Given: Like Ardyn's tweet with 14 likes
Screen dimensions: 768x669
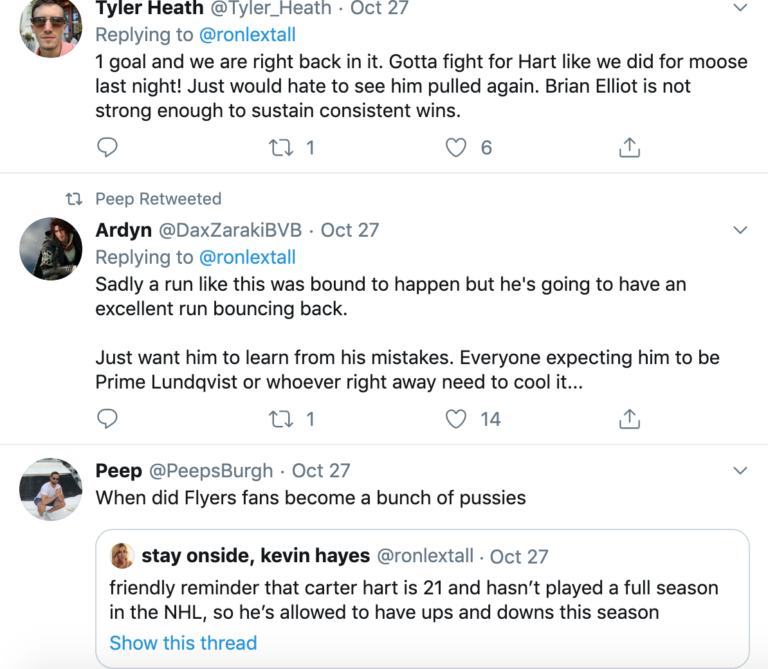Looking at the screenshot, I should (x=456, y=419).
